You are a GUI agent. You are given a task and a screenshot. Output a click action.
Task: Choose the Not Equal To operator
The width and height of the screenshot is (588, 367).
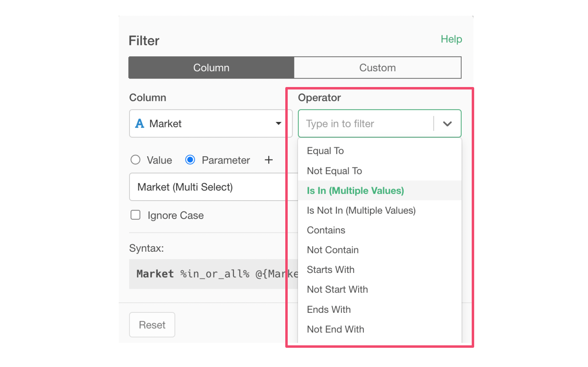pyautogui.click(x=334, y=171)
